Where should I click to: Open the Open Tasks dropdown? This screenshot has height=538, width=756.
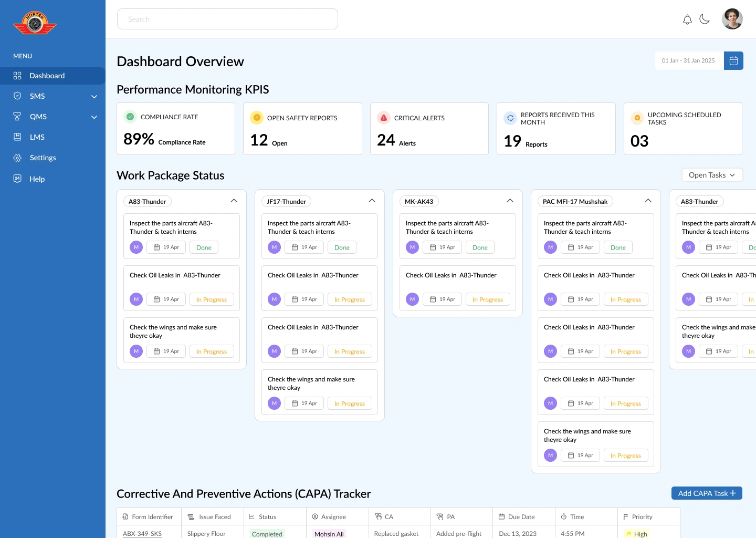[x=712, y=175]
